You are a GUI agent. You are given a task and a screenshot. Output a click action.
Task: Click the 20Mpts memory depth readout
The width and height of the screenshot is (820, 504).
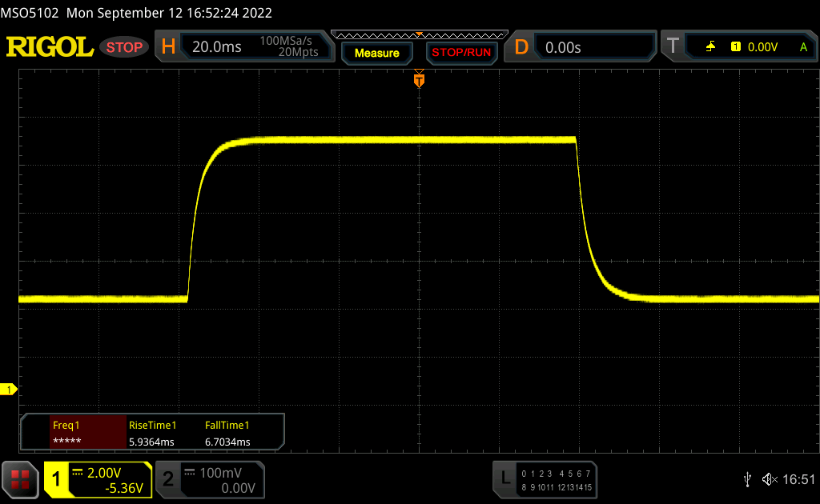(x=298, y=52)
